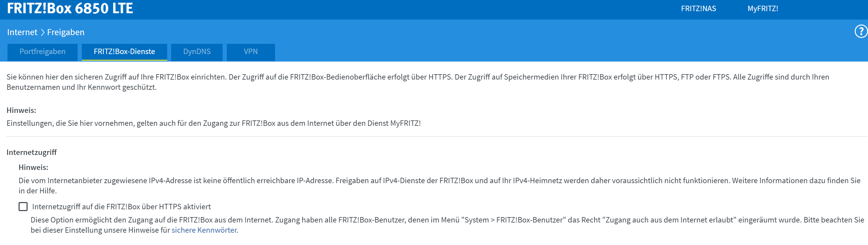Click the FRITZ!Box 6850 LTE title logo
This screenshot has width=868, height=245.
tap(70, 8)
